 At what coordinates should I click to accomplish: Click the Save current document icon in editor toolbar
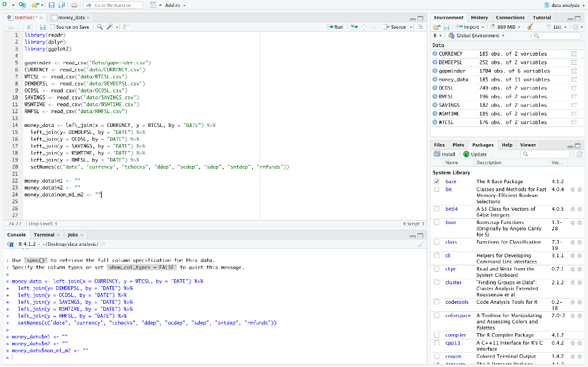pyautogui.click(x=44, y=27)
